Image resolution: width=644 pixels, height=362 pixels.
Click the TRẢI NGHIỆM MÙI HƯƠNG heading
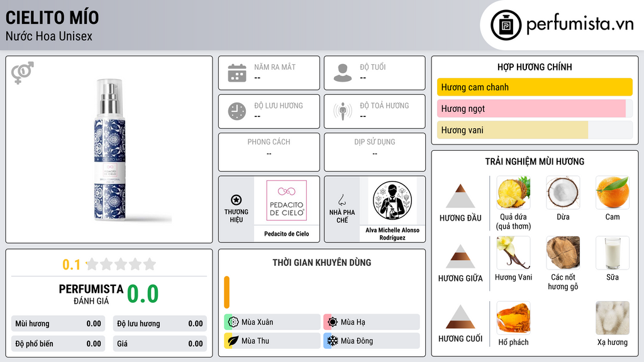tap(535, 162)
